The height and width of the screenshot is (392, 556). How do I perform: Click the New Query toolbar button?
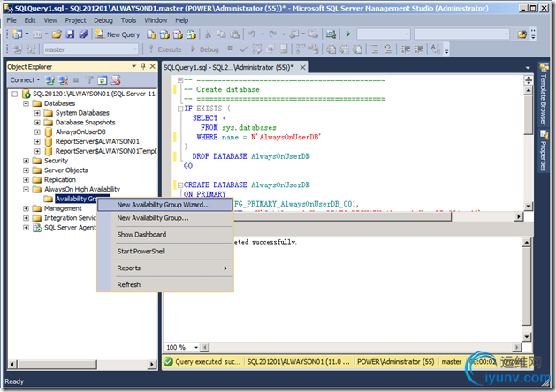[x=118, y=34]
